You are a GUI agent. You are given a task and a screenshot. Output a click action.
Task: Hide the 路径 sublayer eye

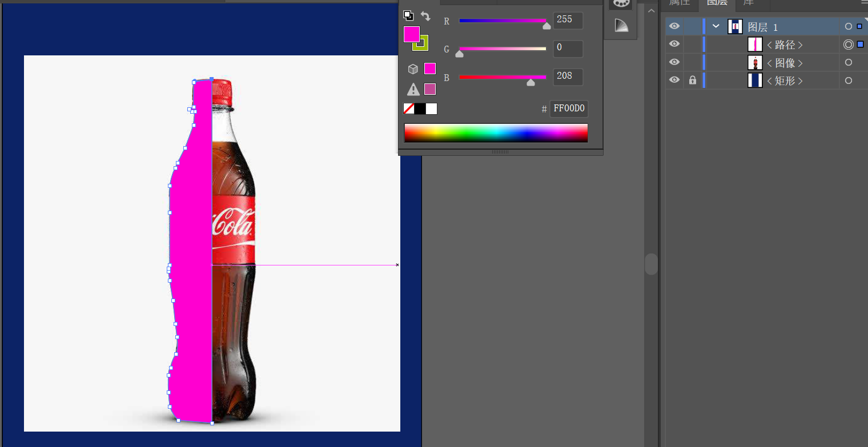click(x=674, y=44)
